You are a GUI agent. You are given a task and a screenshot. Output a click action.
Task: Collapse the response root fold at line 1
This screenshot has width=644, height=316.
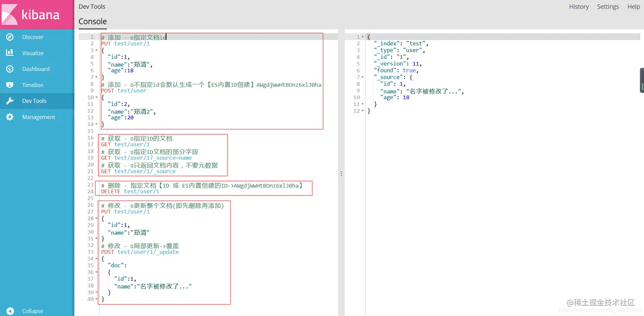click(x=362, y=37)
